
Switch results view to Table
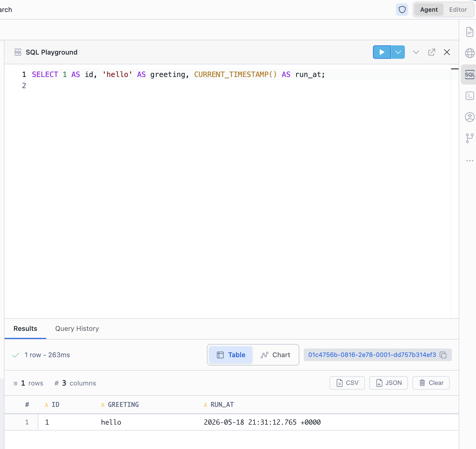[x=231, y=355]
